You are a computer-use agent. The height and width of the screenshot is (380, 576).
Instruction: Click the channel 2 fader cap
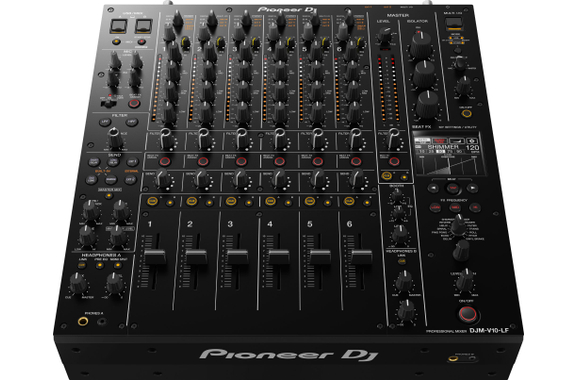(x=196, y=257)
